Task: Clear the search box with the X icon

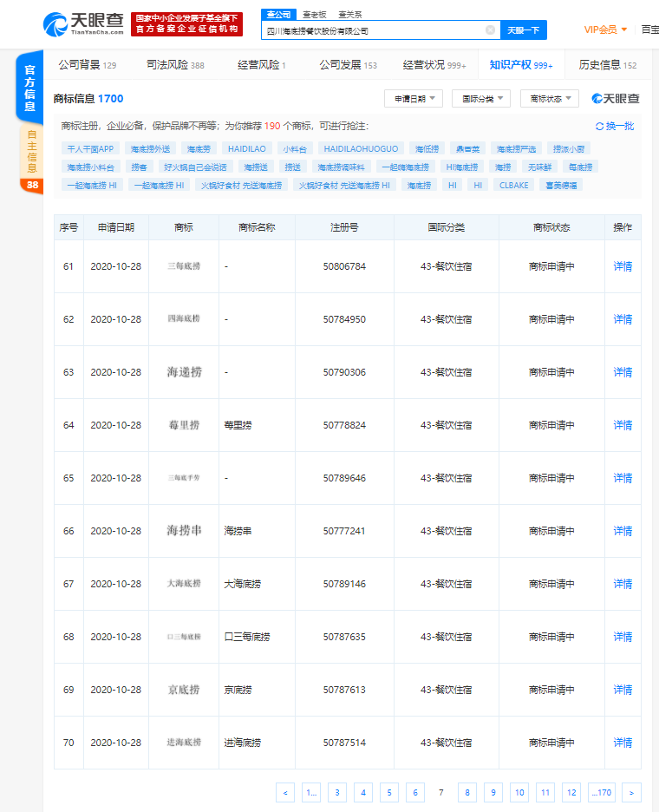Action: [490, 30]
